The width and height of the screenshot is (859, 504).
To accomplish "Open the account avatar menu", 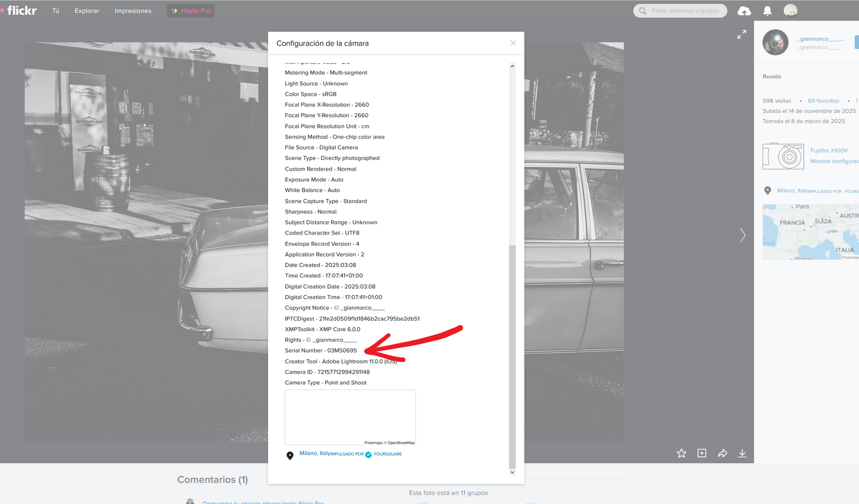I will 790,11.
